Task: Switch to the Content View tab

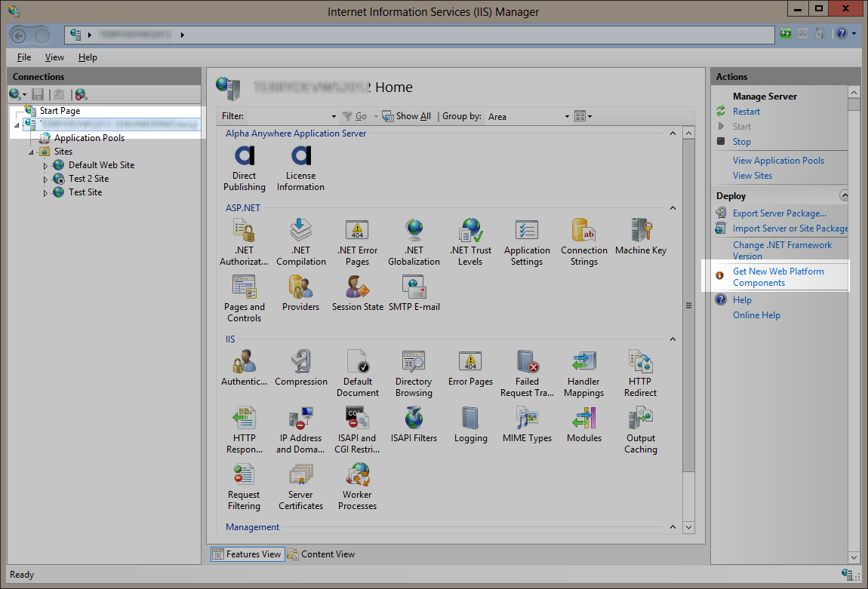Action: pos(321,554)
